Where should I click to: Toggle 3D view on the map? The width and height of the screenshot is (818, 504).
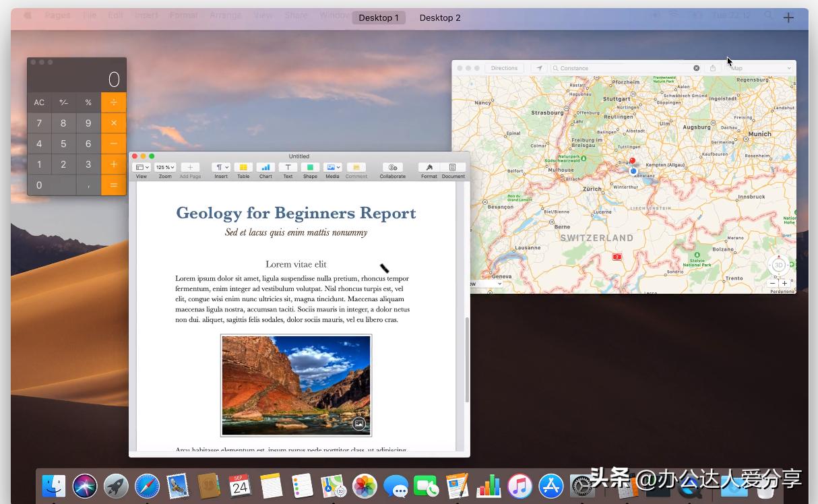778,265
